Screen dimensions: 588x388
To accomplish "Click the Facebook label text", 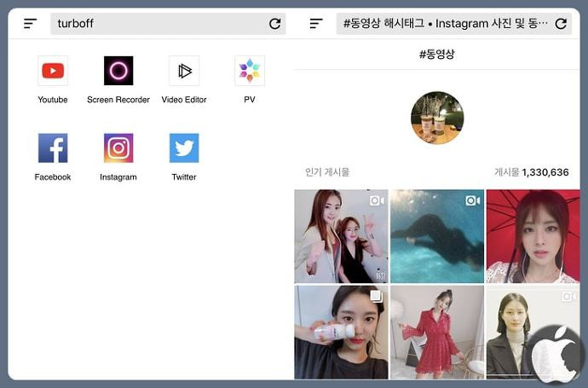I will click(53, 177).
